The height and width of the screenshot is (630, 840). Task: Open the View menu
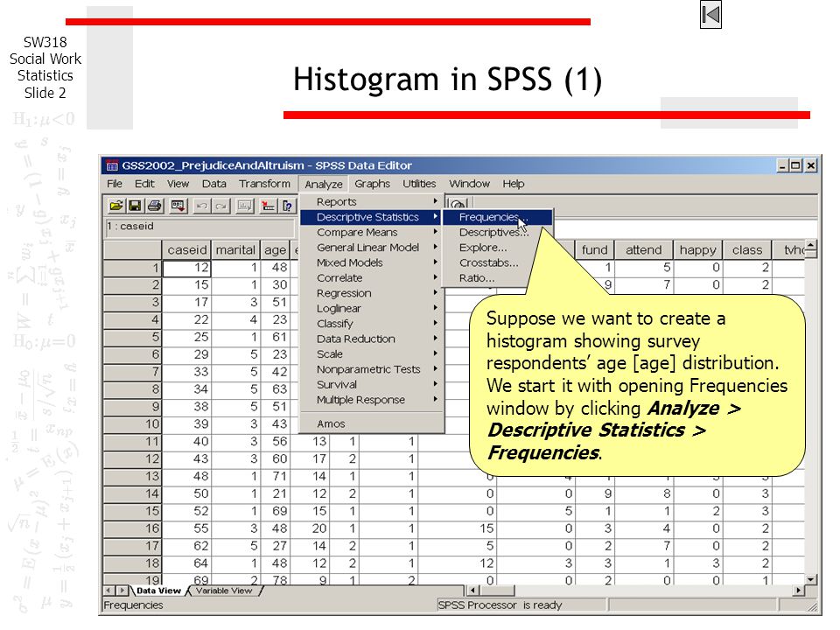point(178,184)
